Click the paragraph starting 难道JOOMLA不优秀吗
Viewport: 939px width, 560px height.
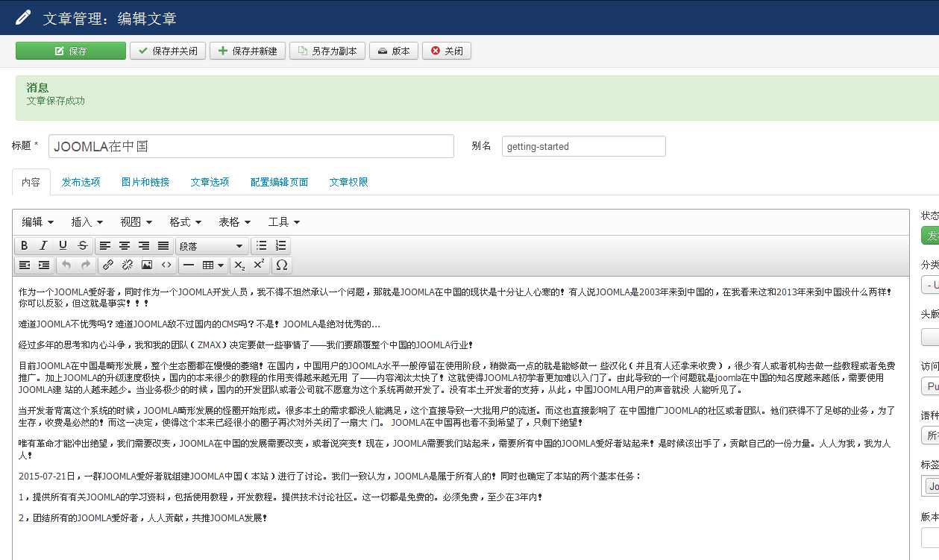tap(200, 324)
